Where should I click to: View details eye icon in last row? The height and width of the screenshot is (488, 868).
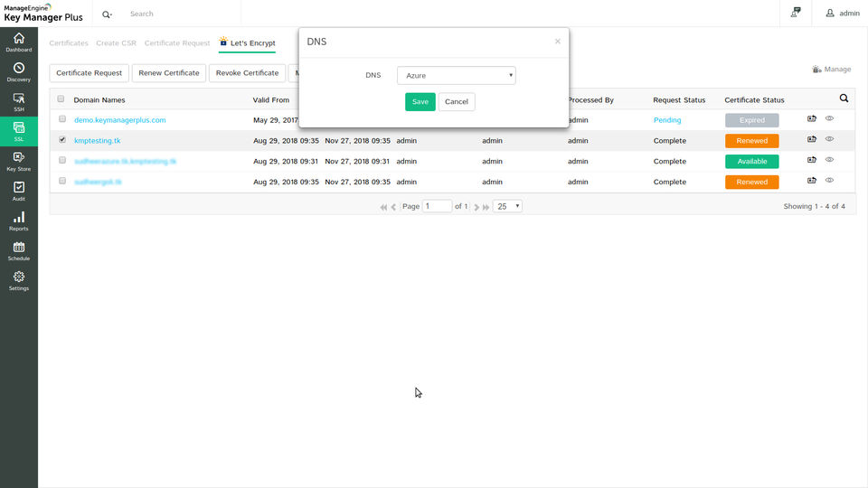pyautogui.click(x=829, y=180)
